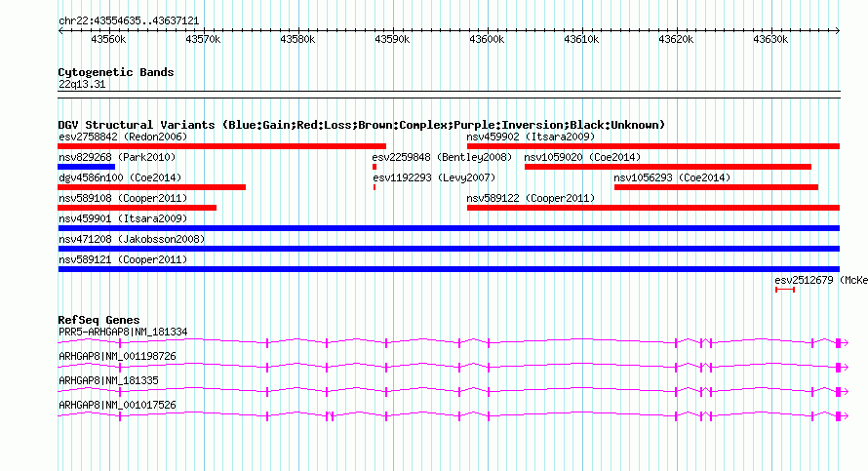Click gene label ARHGAP8|NM_001017526
The height and width of the screenshot is (471, 868).
[x=117, y=405]
